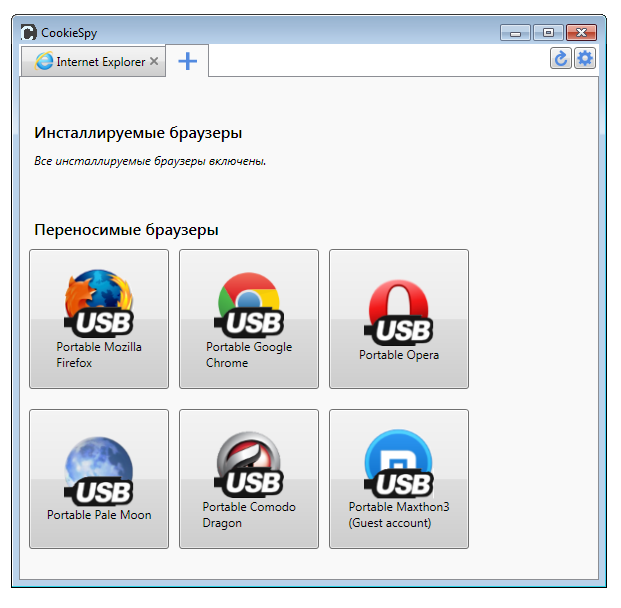Add a new browser tab with plus
621x608 pixels.
[187, 61]
